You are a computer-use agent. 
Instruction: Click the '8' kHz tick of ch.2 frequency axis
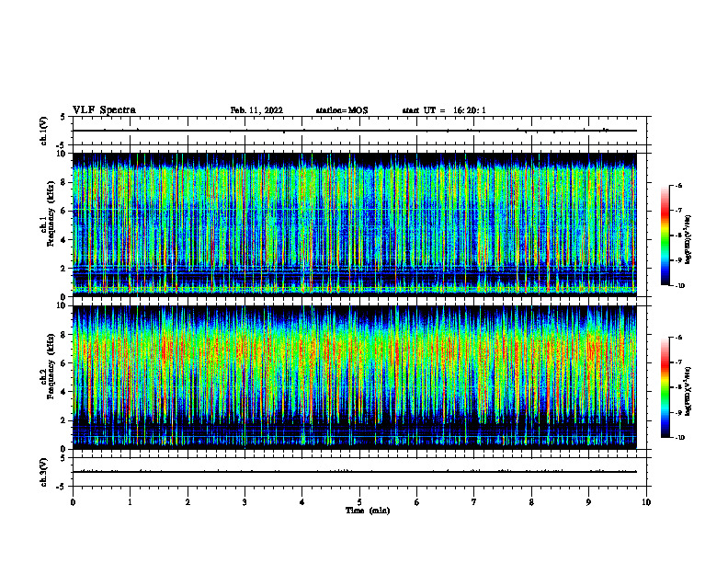tap(63, 335)
